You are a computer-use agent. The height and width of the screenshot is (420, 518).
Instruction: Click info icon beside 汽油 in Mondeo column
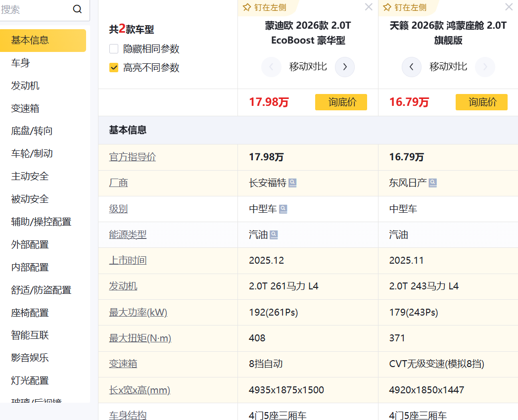[274, 235]
